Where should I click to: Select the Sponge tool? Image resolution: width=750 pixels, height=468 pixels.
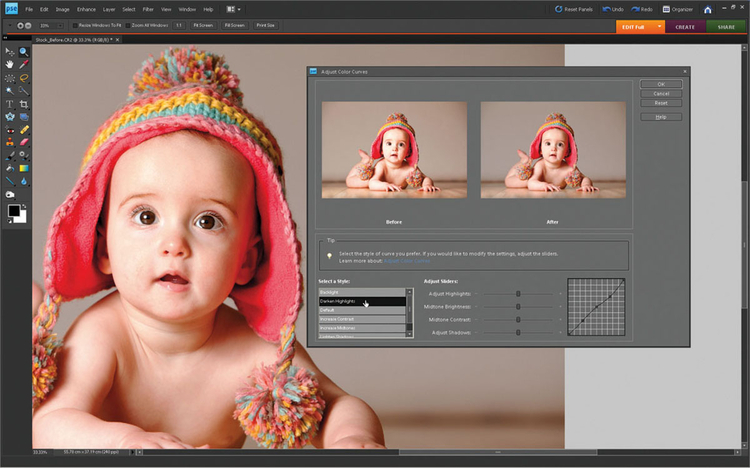(10, 195)
